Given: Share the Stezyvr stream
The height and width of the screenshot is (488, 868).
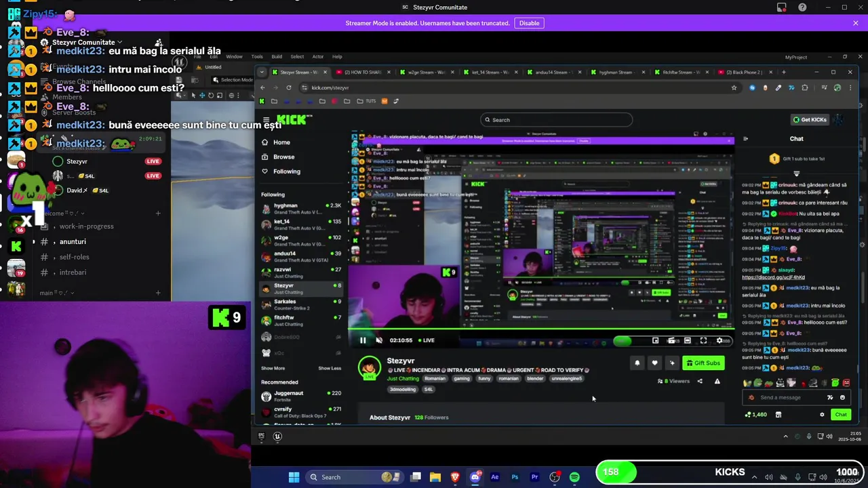Looking at the screenshot, I should coord(700,381).
